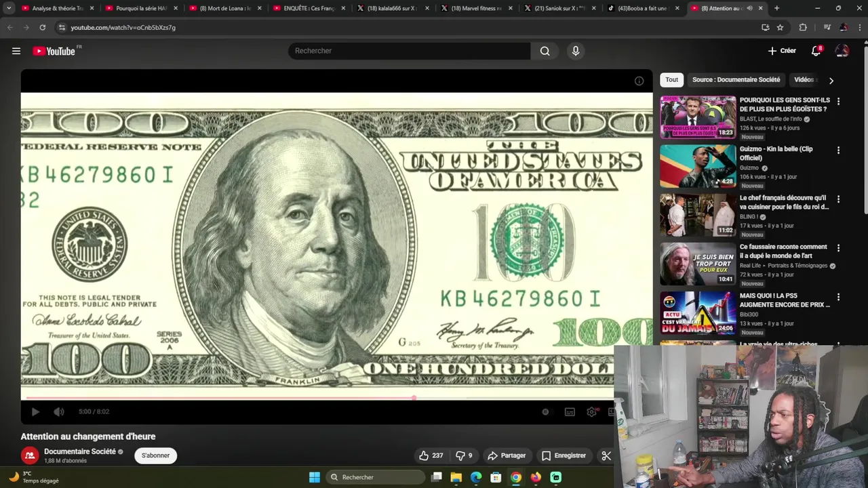
Task: Play the paused video
Action: coord(35,411)
